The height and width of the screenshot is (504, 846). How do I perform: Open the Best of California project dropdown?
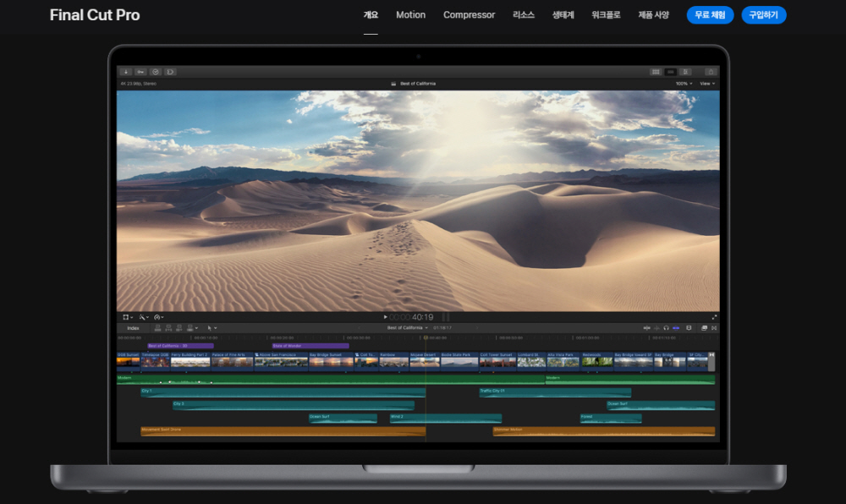[x=408, y=328]
